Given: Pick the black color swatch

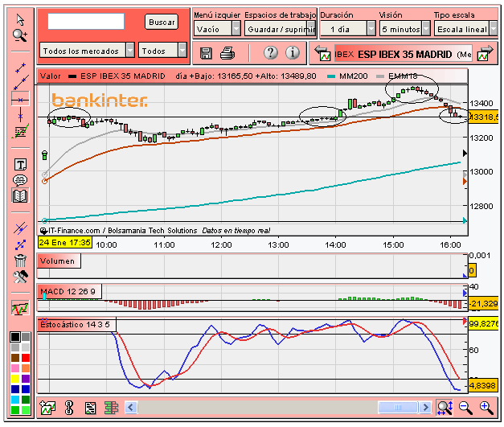Looking at the screenshot, I should pos(15,337).
